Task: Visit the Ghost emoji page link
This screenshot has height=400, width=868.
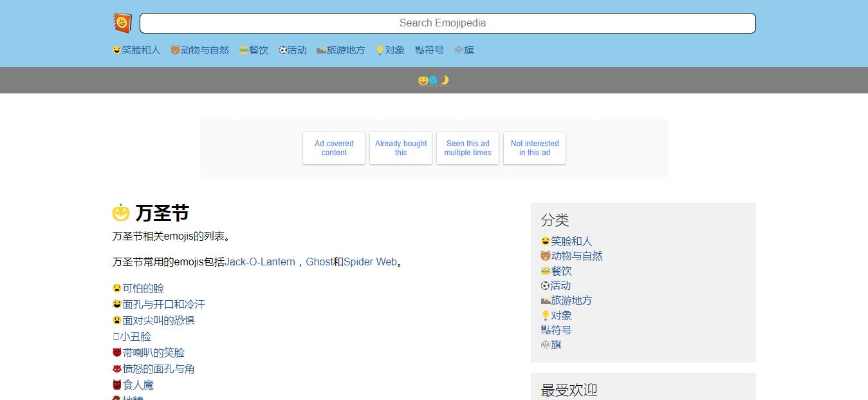Action: (319, 262)
